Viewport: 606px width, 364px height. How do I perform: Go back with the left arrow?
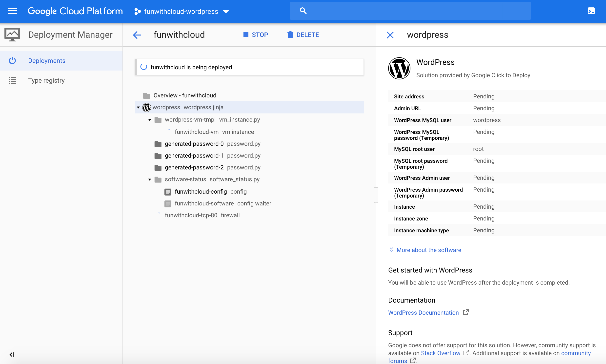coord(137,35)
